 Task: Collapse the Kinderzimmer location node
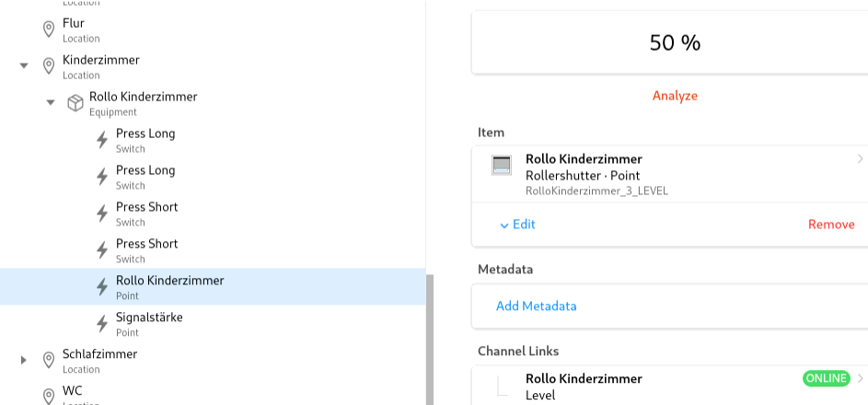pos(24,66)
